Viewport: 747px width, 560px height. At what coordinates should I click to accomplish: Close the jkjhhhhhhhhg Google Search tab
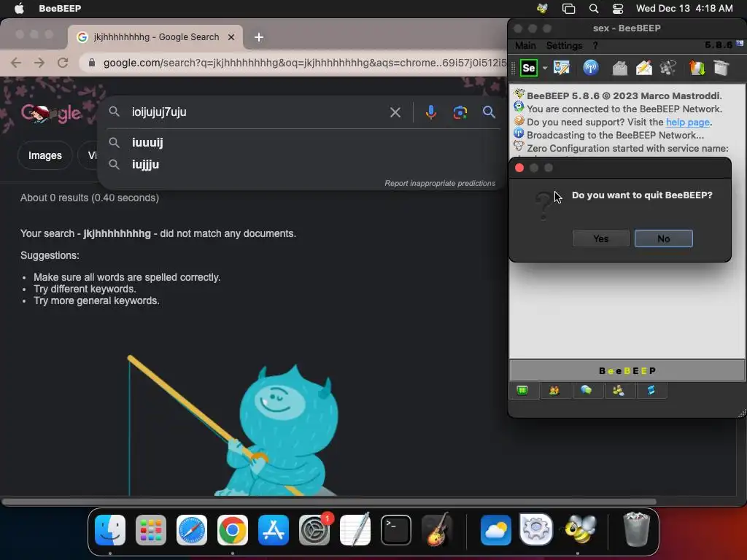point(231,37)
